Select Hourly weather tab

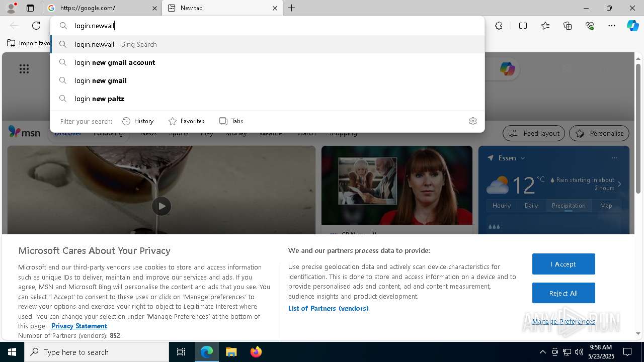(502, 206)
